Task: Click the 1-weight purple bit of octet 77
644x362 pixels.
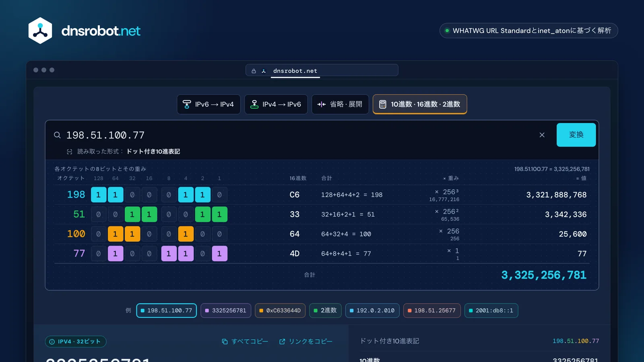Action: [x=219, y=253]
